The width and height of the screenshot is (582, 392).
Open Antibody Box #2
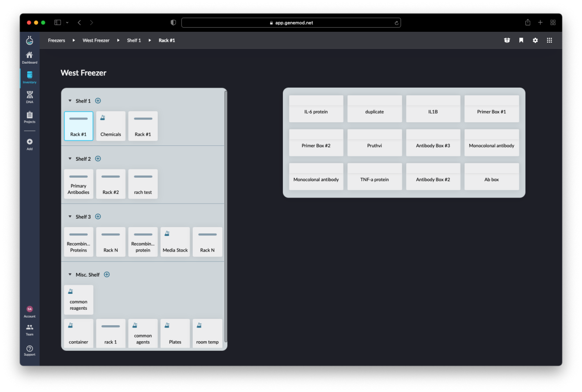(x=433, y=177)
